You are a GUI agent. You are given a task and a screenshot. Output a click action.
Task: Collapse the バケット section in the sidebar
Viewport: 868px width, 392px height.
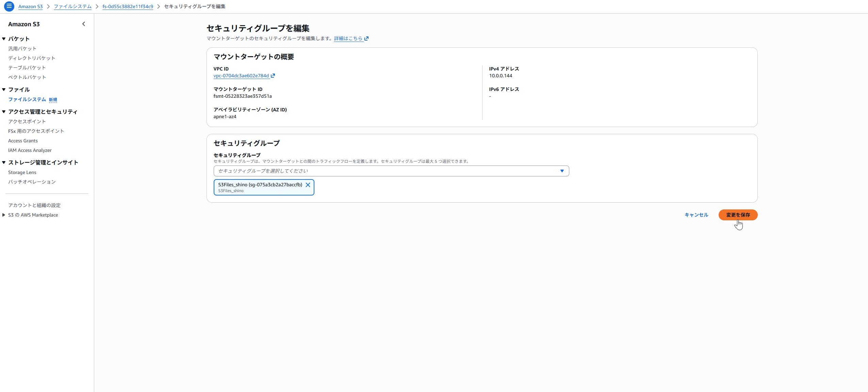pyautogui.click(x=4, y=38)
